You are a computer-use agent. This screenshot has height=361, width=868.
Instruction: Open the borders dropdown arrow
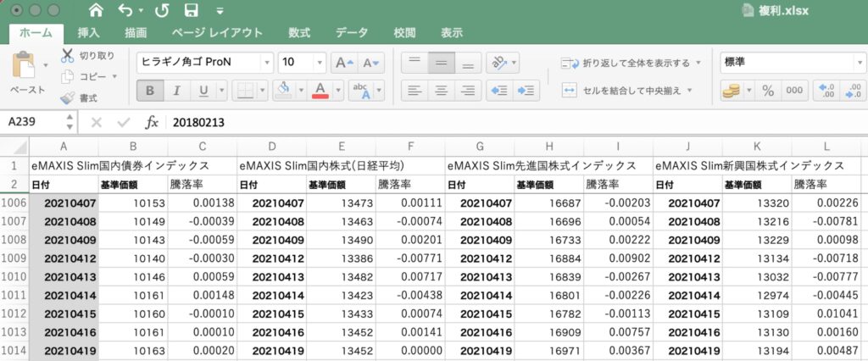click(x=263, y=90)
